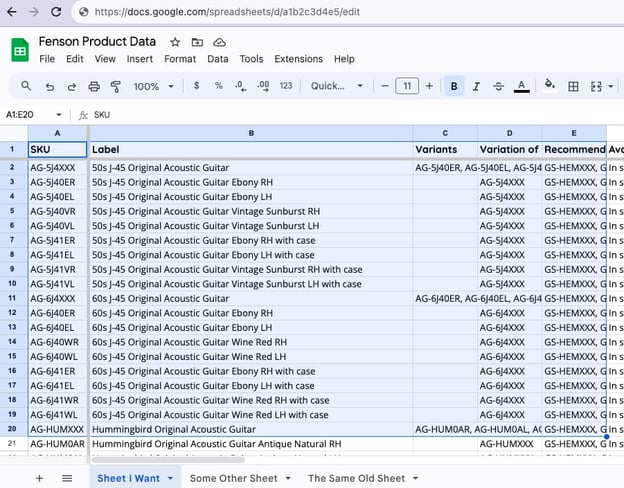Open the Insert menu
624x488 pixels.
click(140, 59)
